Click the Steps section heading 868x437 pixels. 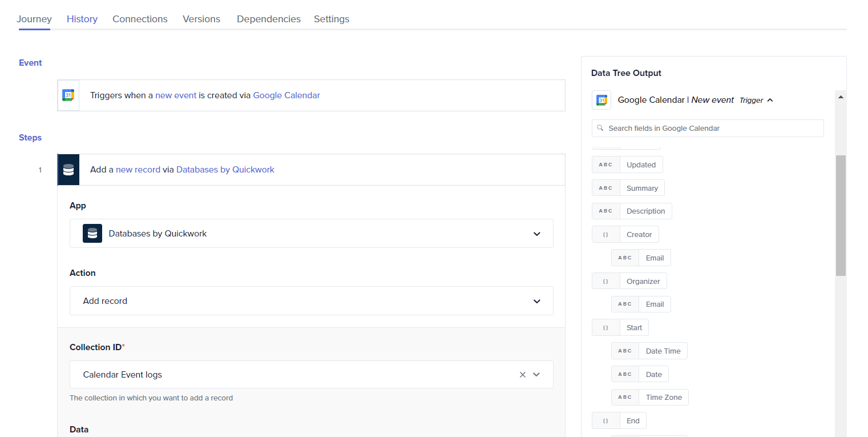(x=30, y=138)
